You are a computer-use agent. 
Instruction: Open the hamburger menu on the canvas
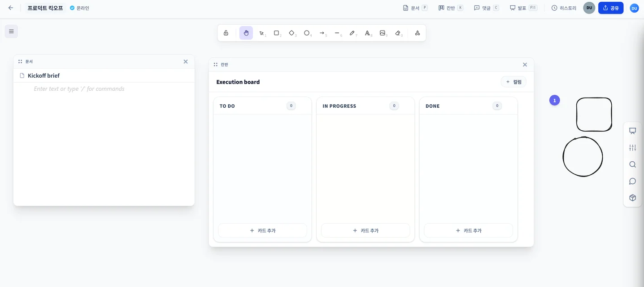coord(11,31)
